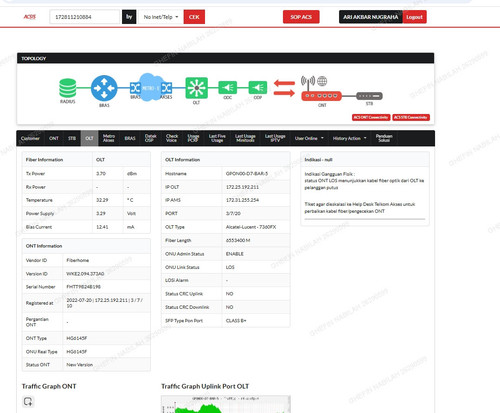Screen dimensions: 500x413
Task: Open the Datek OSP tab
Action: pyautogui.click(x=150, y=138)
